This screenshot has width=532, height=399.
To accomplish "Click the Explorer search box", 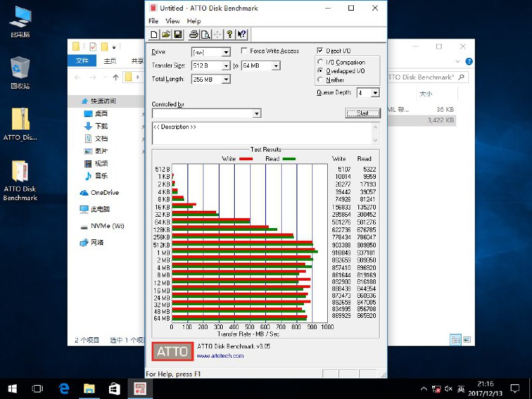I will (x=428, y=77).
